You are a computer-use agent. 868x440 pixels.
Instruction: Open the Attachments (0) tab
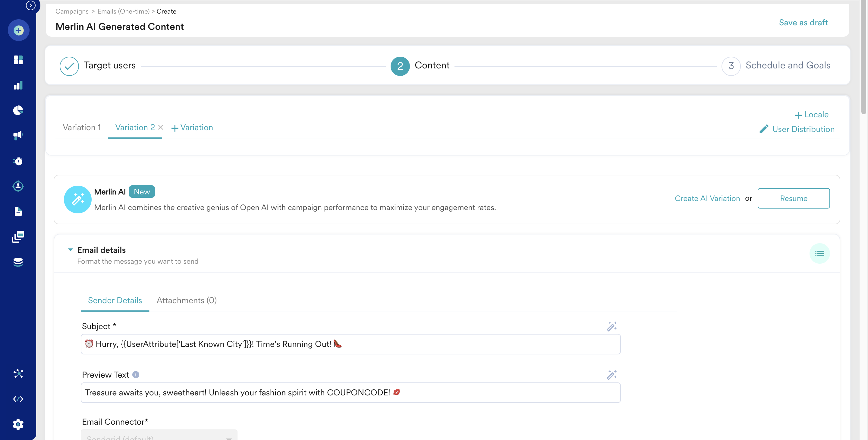pyautogui.click(x=186, y=300)
